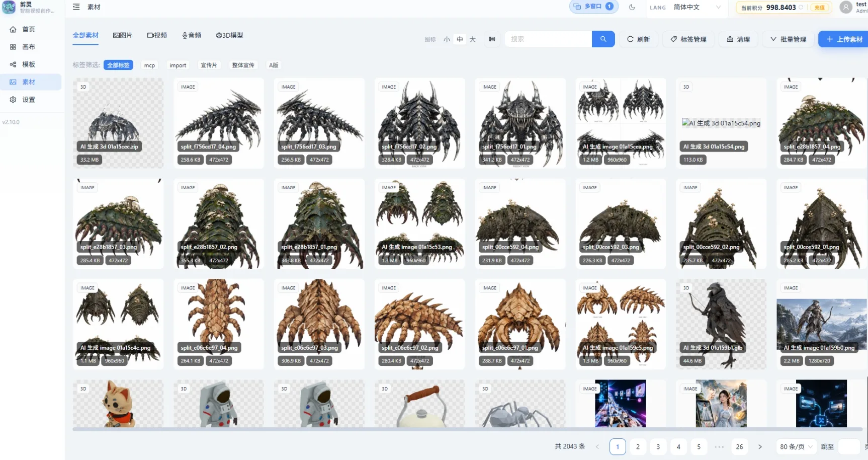Focus the 搜索 search field

(548, 39)
